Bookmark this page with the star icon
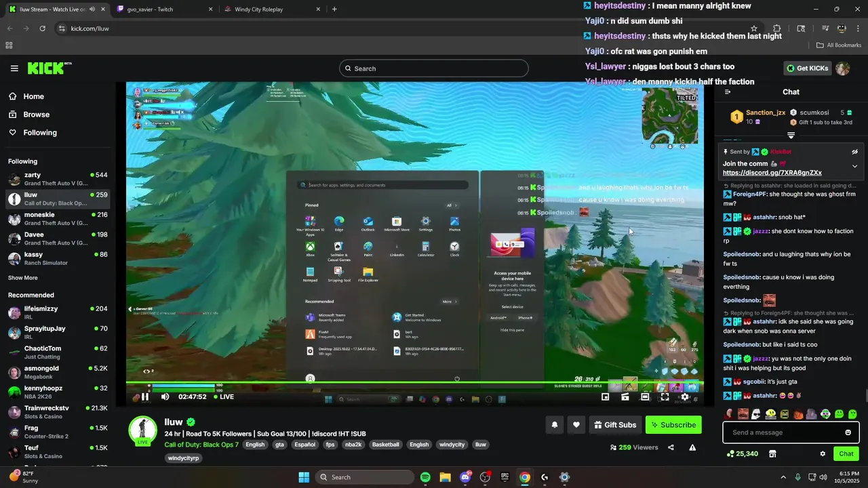868x488 pixels. coord(754,28)
